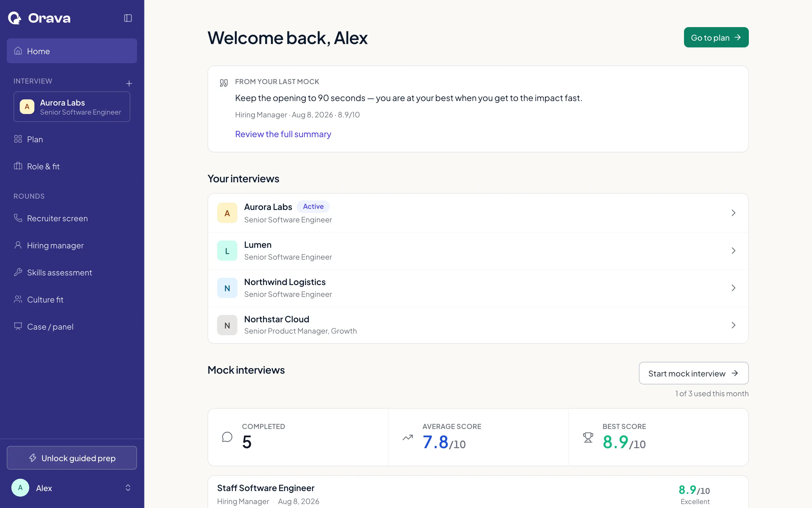Click the Recruiter screen phone icon
Screen dimensions: 812x508
point(18,218)
